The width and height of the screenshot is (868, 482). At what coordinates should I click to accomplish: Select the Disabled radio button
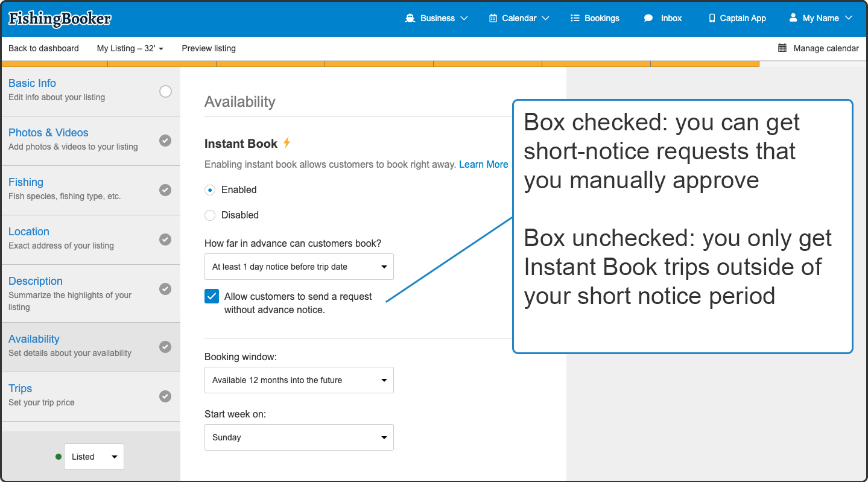click(x=210, y=215)
